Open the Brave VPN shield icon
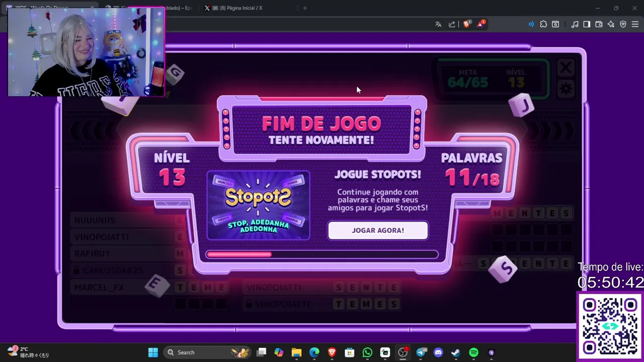Viewport: 644px width, 362px height. click(623, 24)
